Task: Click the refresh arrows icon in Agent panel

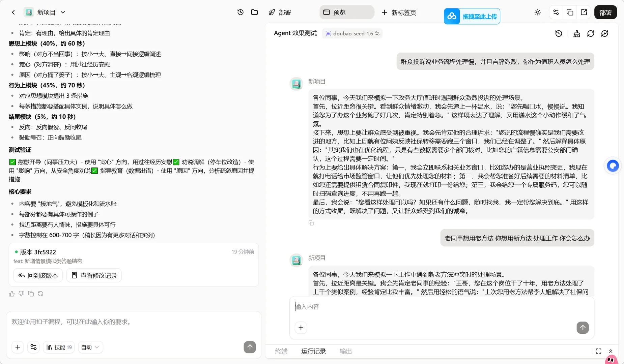Action: pos(591,33)
